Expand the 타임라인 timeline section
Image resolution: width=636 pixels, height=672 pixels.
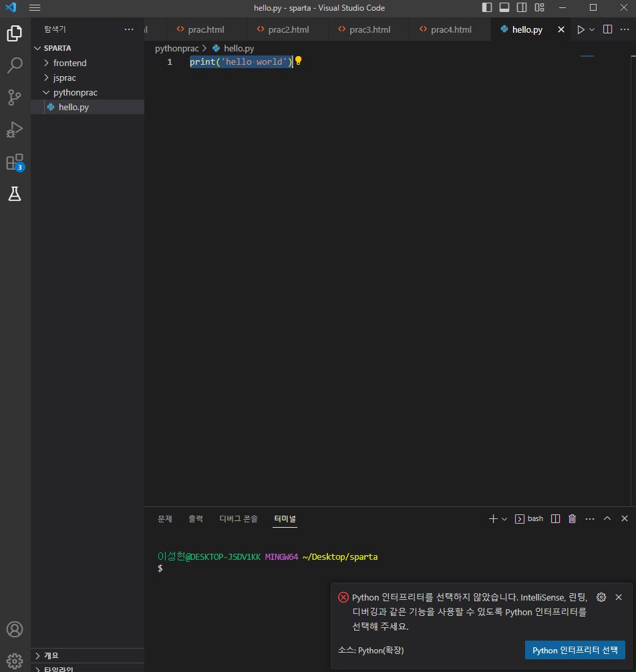pyautogui.click(x=88, y=668)
